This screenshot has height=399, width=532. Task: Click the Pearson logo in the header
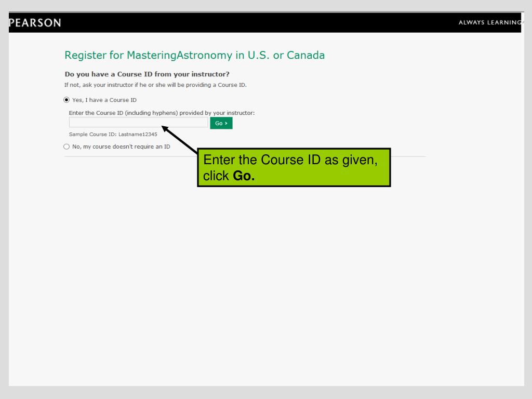coord(35,23)
